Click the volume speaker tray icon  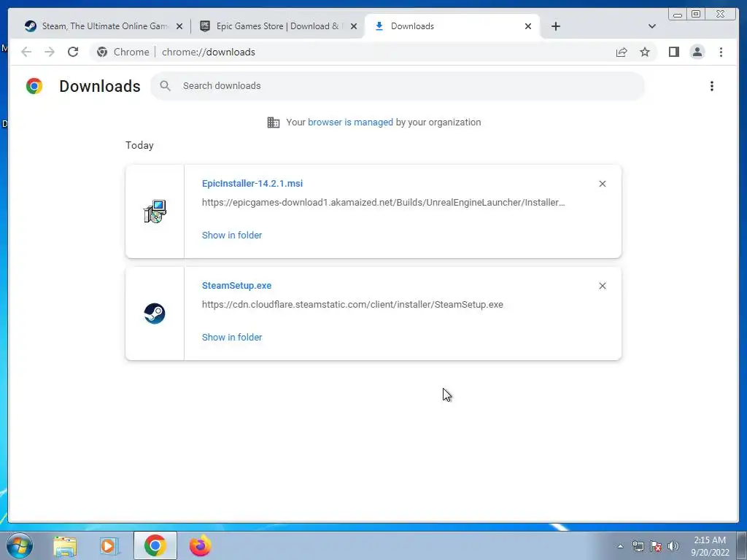click(673, 546)
